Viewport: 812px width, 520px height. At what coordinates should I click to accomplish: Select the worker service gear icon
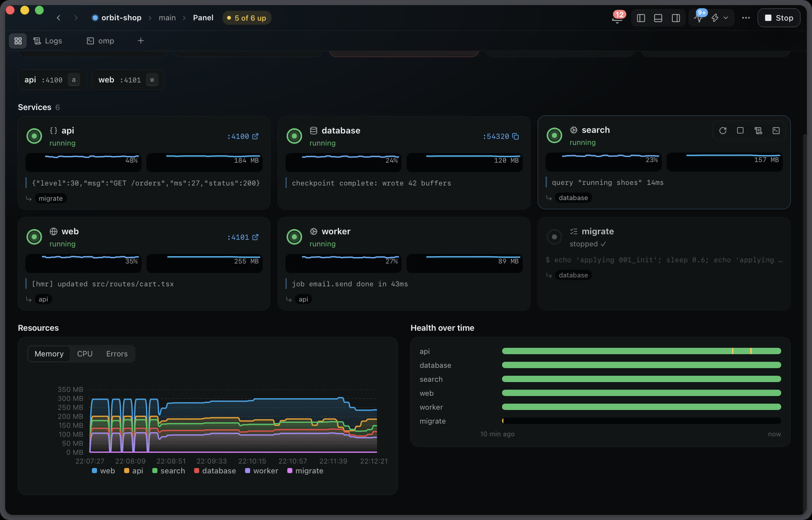(313, 231)
